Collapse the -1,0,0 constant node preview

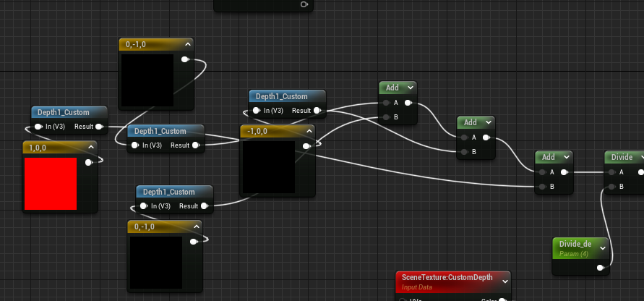[309, 131]
